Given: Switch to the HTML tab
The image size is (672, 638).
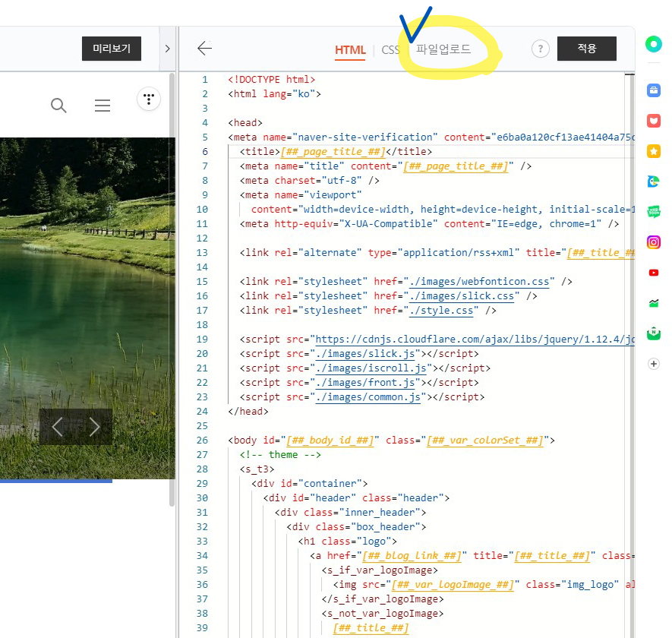Looking at the screenshot, I should pos(350,50).
